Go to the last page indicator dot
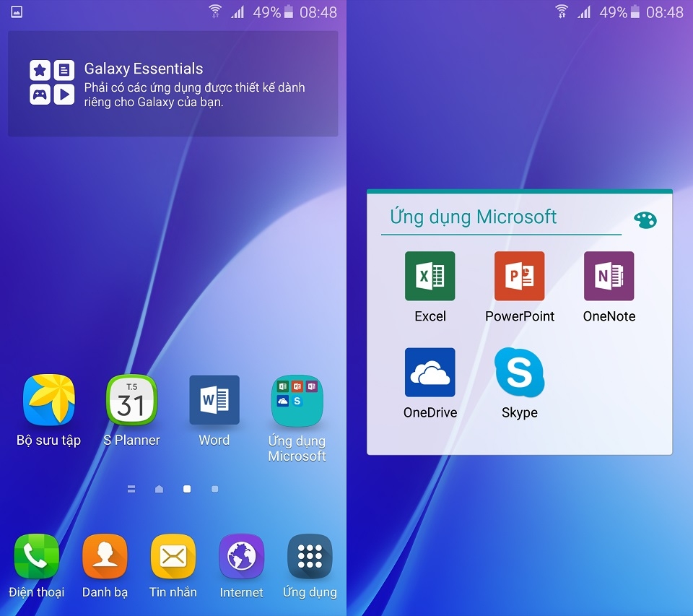This screenshot has height=616, width=693. tap(215, 489)
